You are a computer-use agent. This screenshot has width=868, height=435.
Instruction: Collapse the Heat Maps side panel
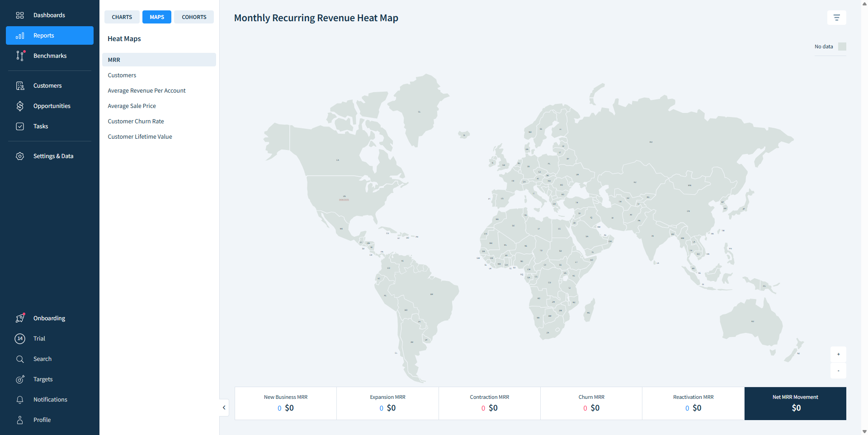pos(224,407)
